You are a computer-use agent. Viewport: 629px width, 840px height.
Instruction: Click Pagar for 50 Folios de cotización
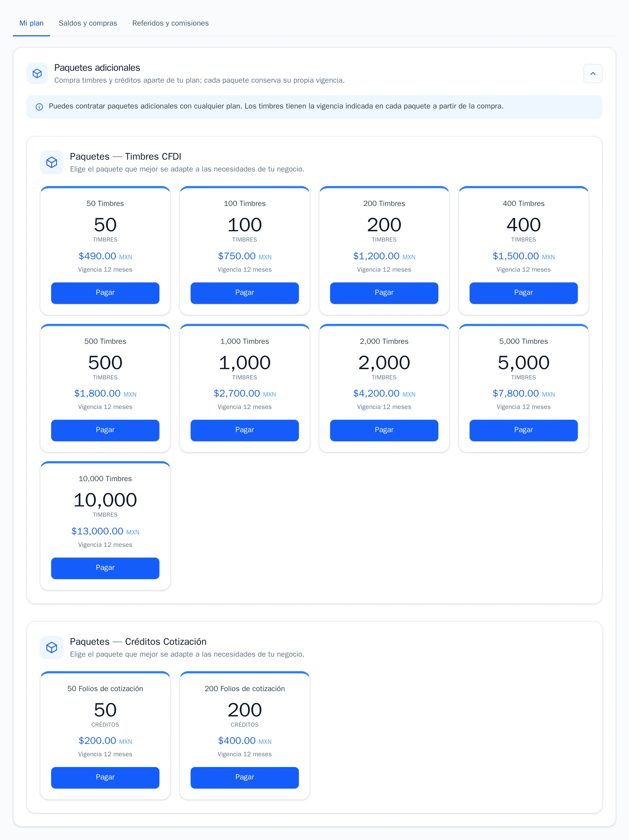coord(105,778)
